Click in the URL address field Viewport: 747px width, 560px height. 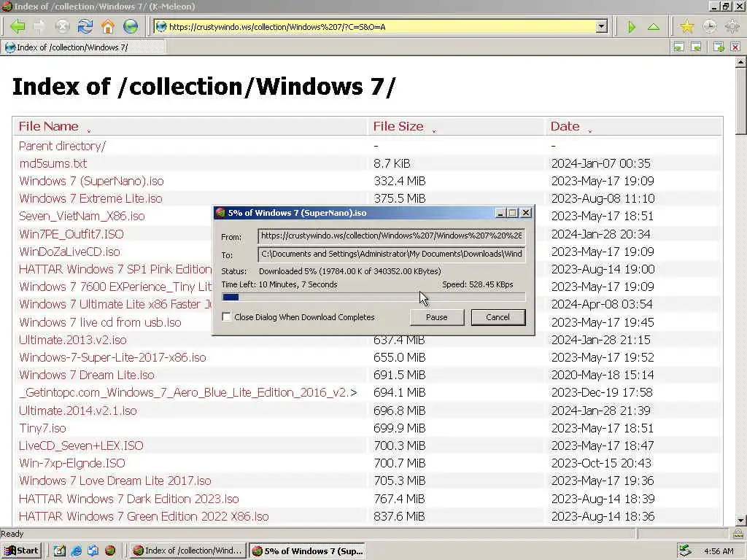(381, 27)
